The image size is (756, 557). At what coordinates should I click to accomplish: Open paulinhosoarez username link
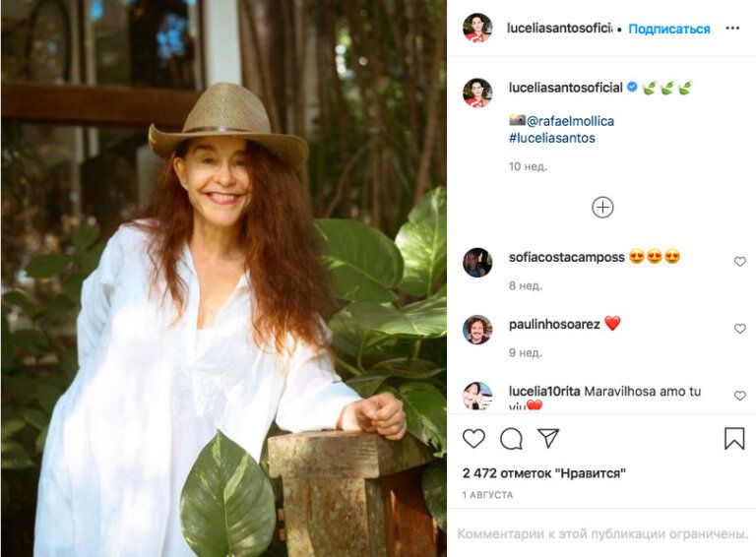pyautogui.click(x=553, y=324)
